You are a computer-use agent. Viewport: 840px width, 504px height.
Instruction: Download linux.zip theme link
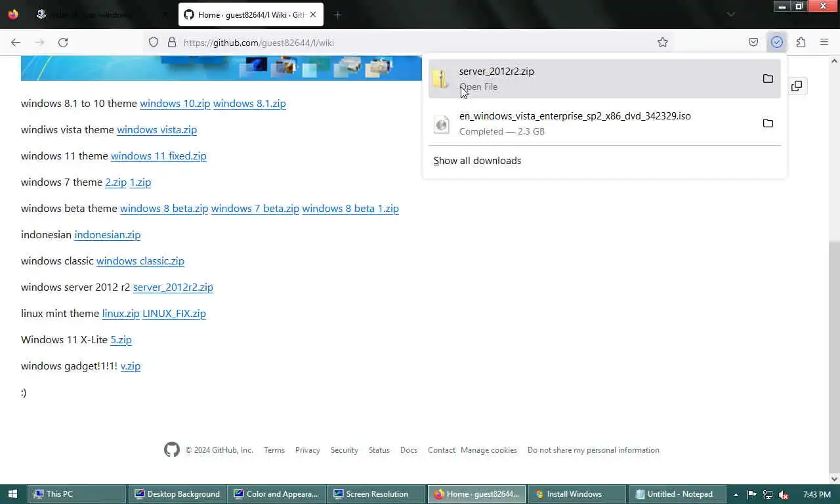tap(121, 313)
